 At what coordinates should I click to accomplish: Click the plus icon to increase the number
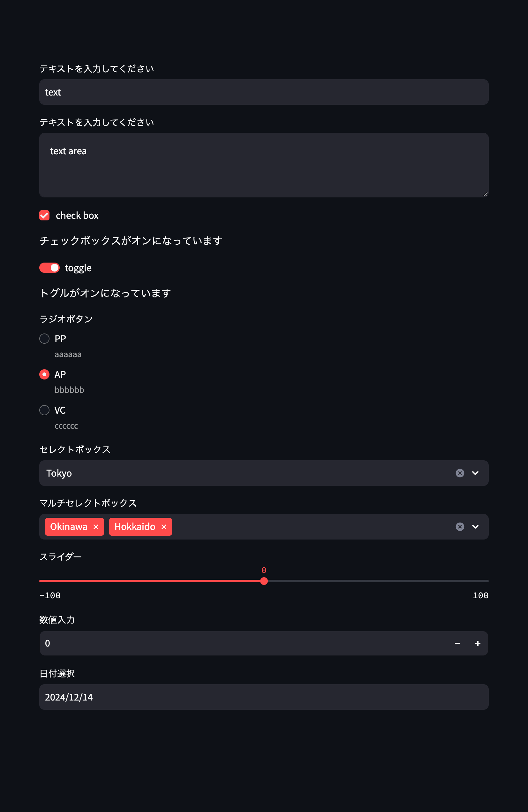coord(478,643)
